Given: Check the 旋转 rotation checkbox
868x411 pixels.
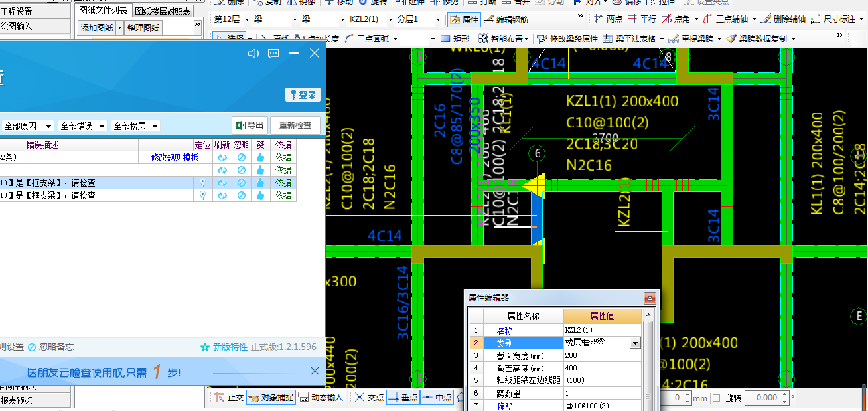Looking at the screenshot, I should (716, 398).
